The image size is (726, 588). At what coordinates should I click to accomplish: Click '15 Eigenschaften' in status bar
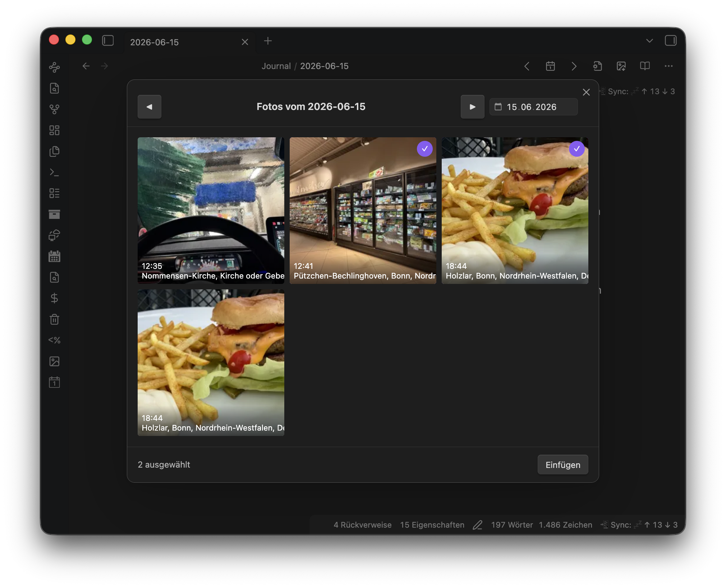[432, 525]
